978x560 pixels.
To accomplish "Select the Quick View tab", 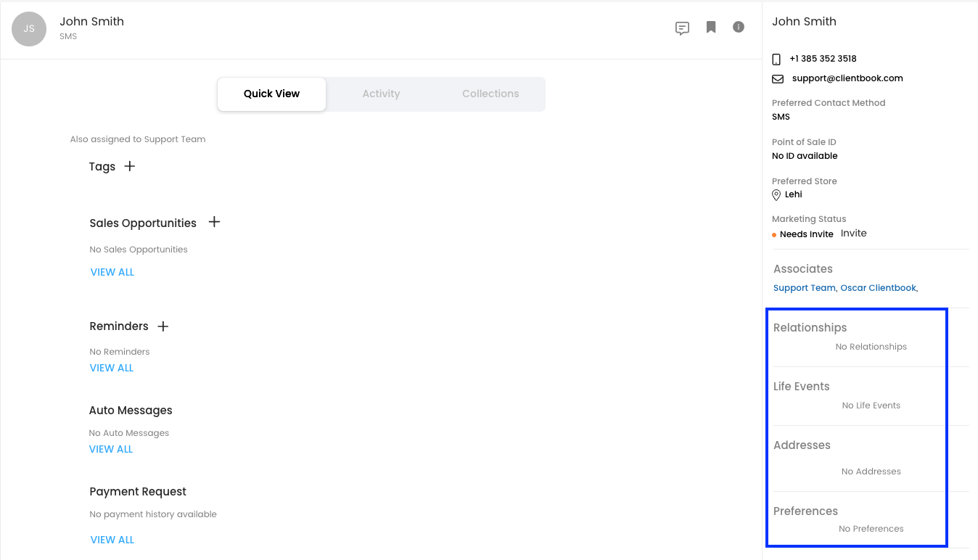I will coord(271,94).
